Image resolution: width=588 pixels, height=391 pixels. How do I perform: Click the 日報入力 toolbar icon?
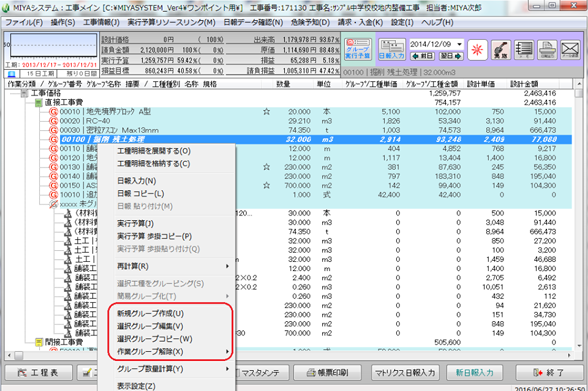coord(392,50)
